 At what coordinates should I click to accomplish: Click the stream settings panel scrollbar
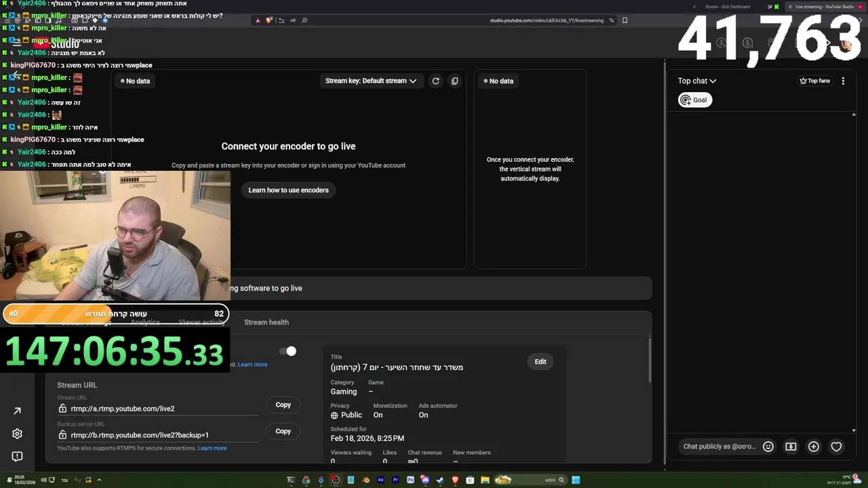(649, 359)
